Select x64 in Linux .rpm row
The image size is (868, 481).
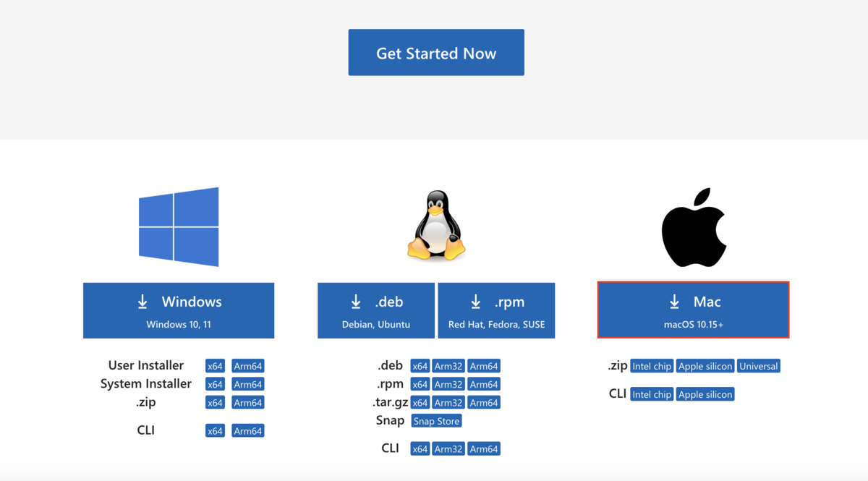(420, 384)
